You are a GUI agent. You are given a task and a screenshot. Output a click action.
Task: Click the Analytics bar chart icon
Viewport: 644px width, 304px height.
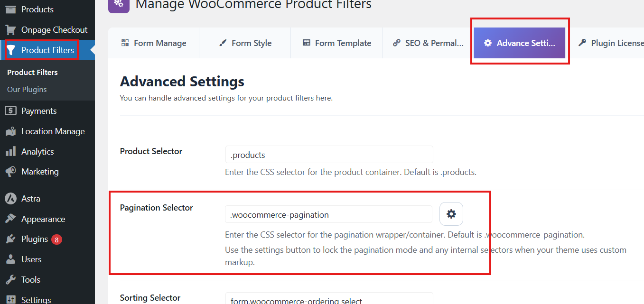tap(10, 152)
